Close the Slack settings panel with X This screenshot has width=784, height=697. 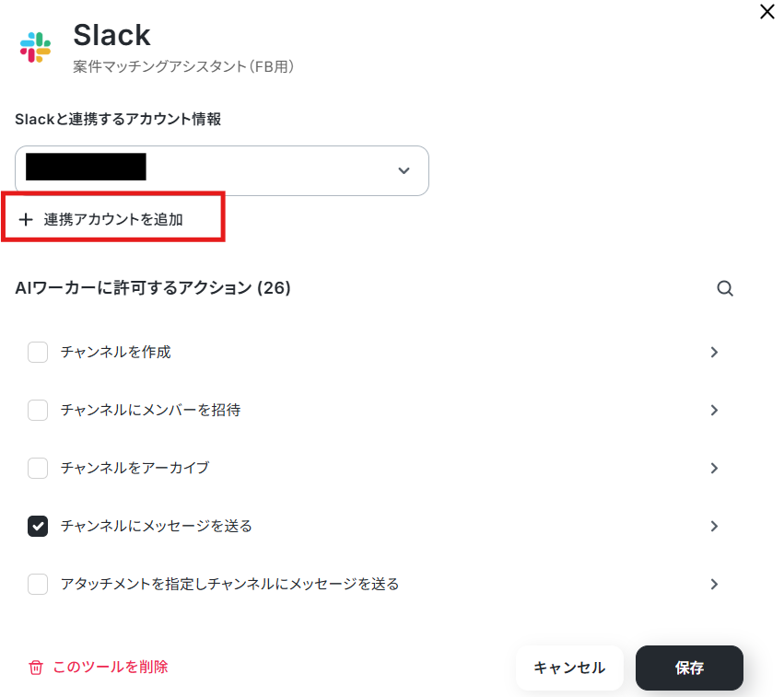(x=766, y=12)
